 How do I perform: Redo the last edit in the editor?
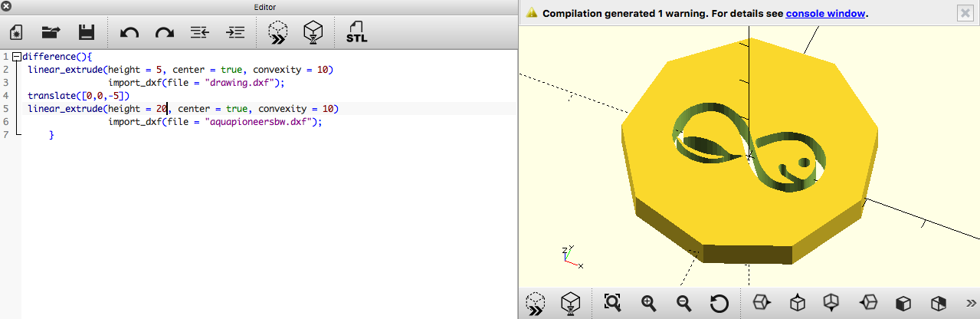click(164, 32)
